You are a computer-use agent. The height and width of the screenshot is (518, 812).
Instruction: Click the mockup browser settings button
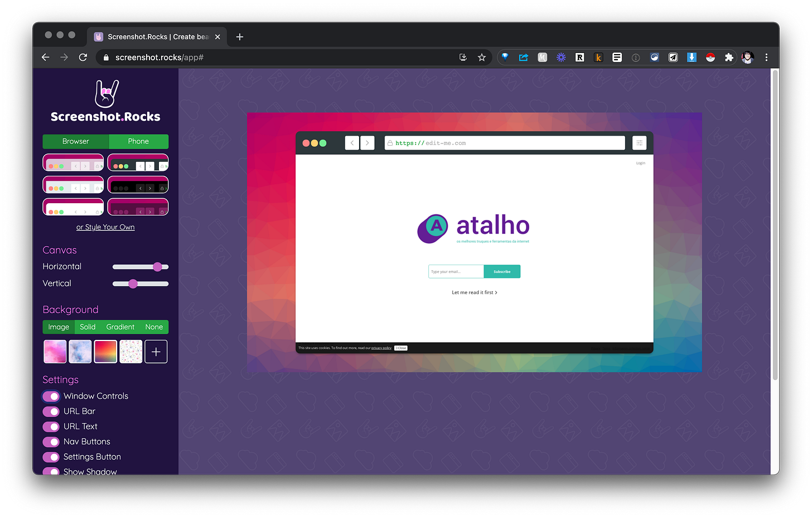[x=640, y=143]
